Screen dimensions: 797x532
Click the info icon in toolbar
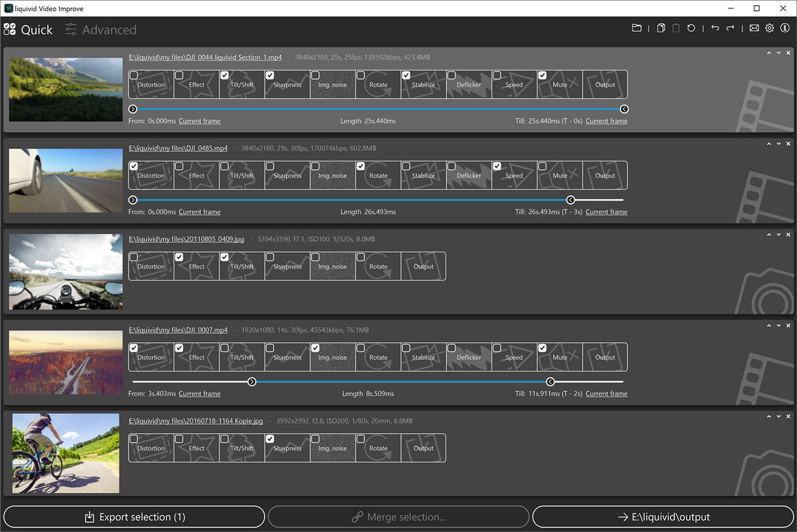click(x=785, y=28)
